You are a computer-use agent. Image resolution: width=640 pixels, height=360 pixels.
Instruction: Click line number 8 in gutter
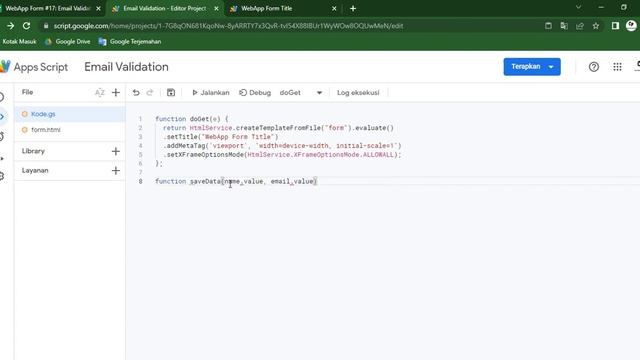click(x=140, y=181)
